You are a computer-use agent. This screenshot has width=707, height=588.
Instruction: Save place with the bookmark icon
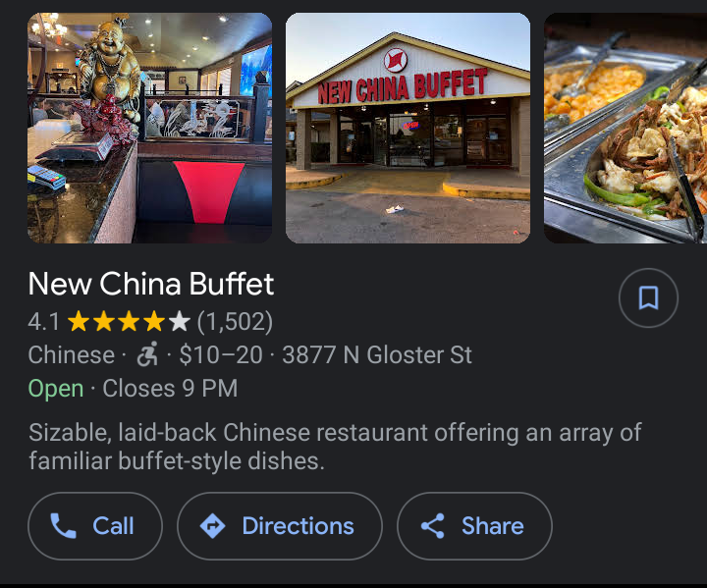coord(648,297)
